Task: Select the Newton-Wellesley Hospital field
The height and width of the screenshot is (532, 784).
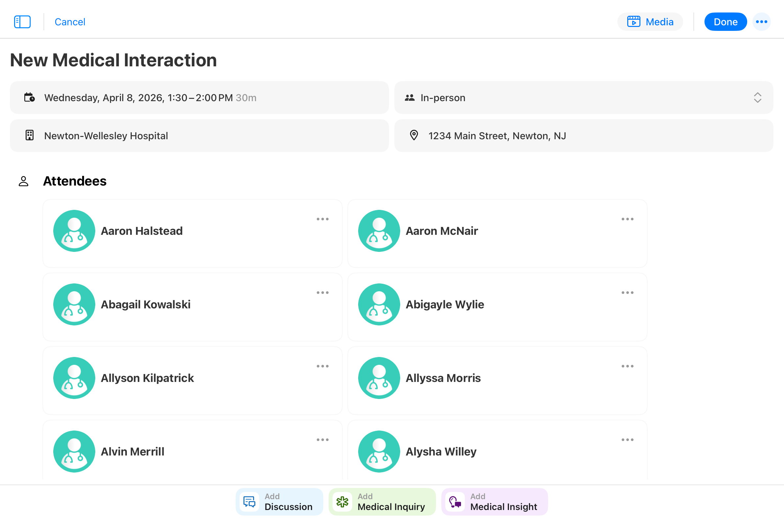Action: coord(199,136)
